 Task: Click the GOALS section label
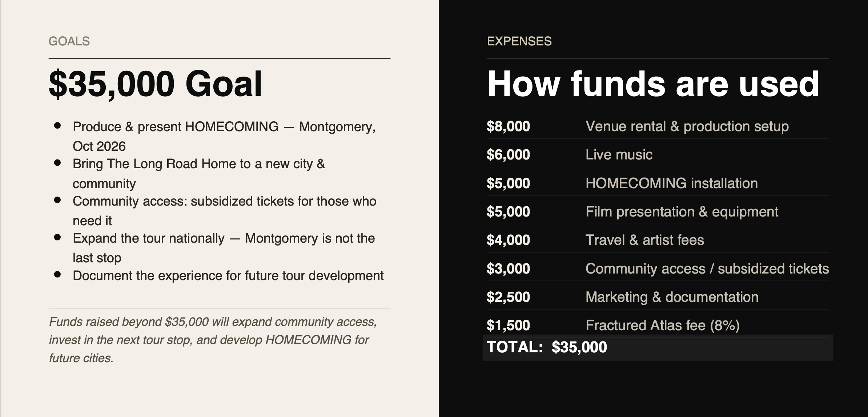click(69, 41)
